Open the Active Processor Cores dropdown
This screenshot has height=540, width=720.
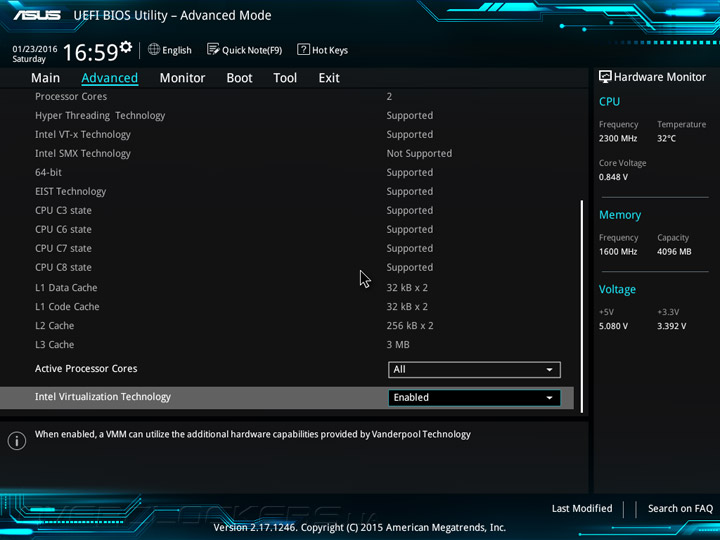pos(474,370)
